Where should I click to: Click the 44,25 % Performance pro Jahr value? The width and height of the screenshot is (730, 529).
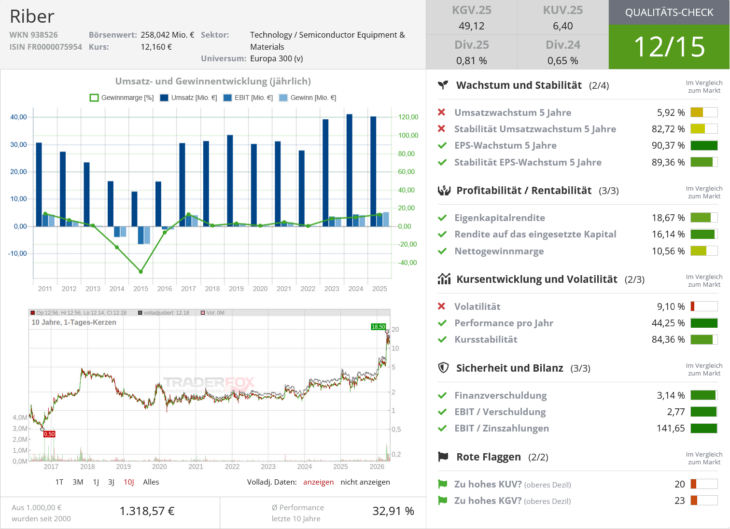[668, 323]
